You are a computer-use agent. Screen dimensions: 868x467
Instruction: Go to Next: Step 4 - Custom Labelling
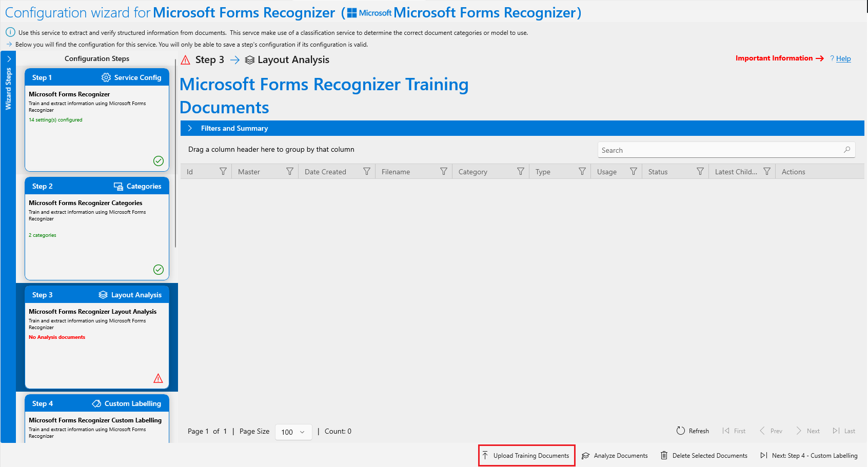coord(809,455)
